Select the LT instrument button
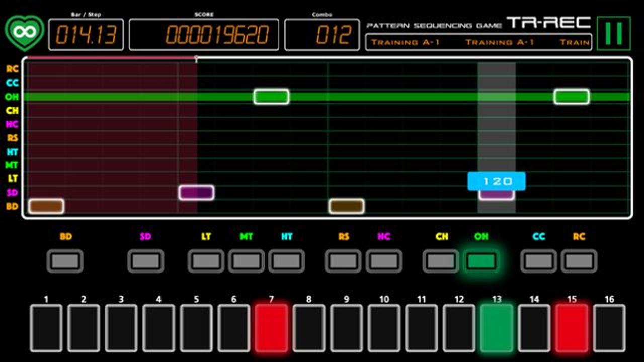The width and height of the screenshot is (644, 362). pos(206,261)
